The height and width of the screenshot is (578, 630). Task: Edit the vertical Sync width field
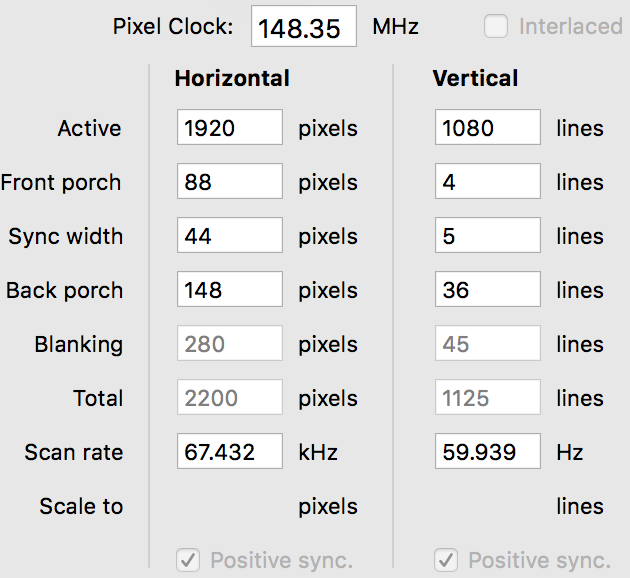tap(488, 236)
